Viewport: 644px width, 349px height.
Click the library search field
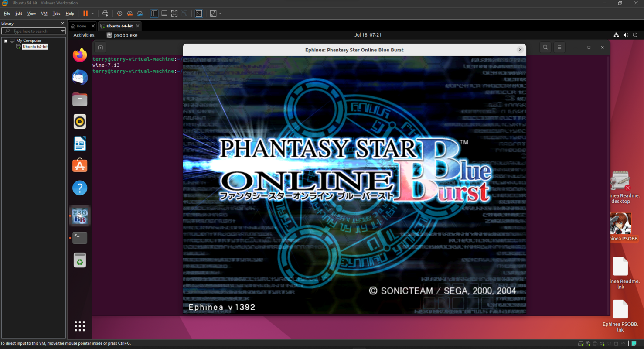[33, 31]
